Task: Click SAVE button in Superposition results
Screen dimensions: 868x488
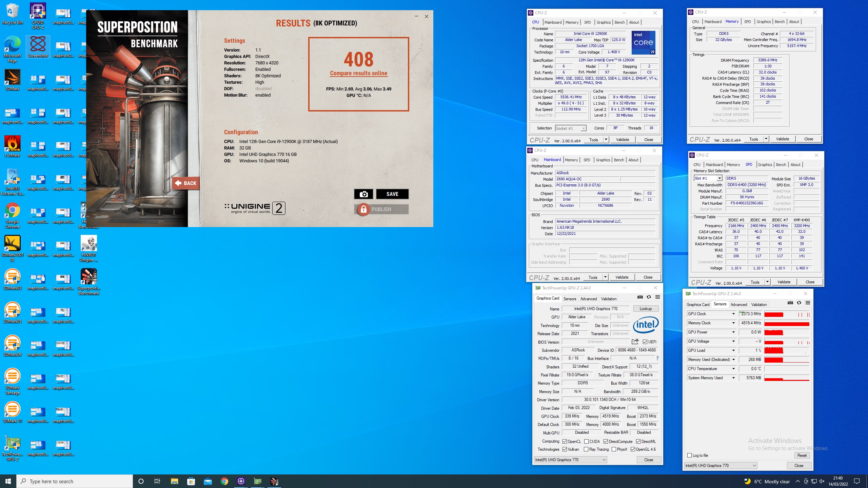Action: click(392, 194)
